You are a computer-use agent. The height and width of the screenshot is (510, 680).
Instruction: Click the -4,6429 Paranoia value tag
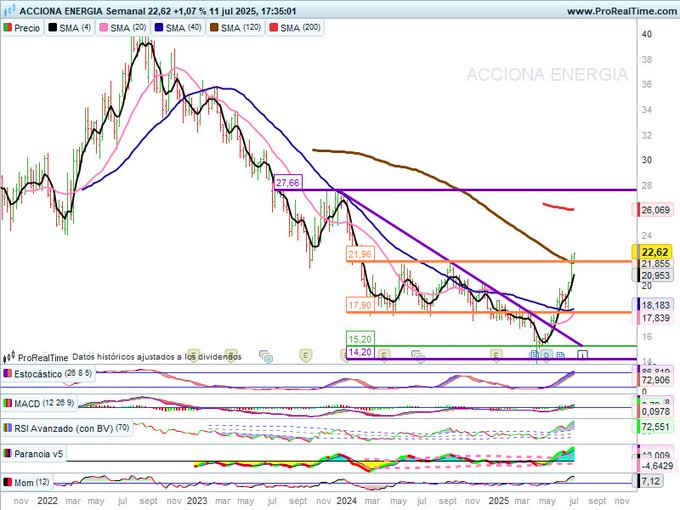[x=656, y=466]
